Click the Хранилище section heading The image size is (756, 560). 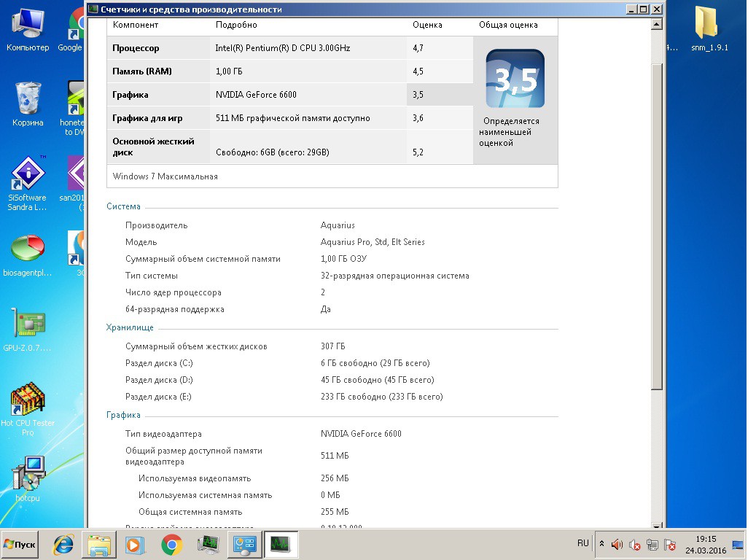[x=130, y=327]
